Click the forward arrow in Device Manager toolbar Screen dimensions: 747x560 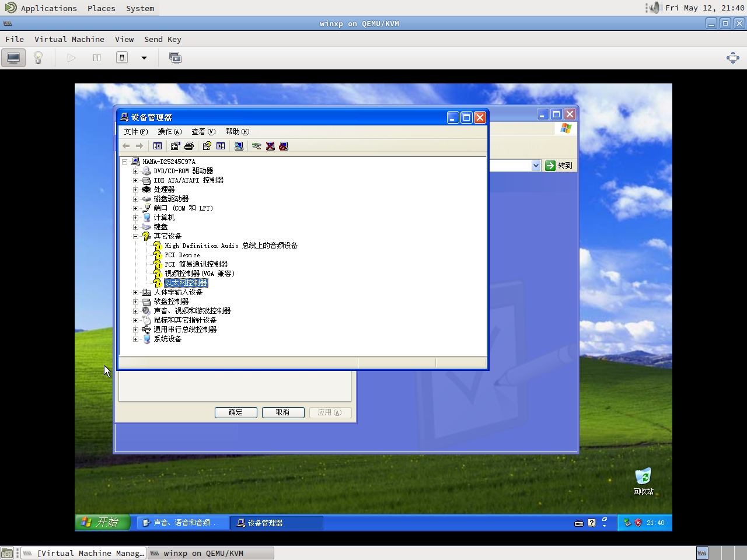click(x=139, y=146)
